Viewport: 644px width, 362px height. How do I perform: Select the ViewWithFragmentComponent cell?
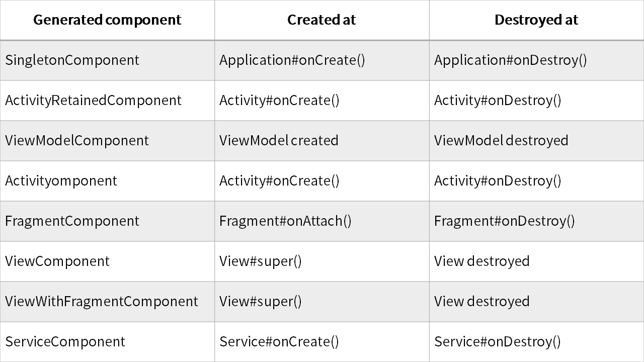pyautogui.click(x=102, y=302)
